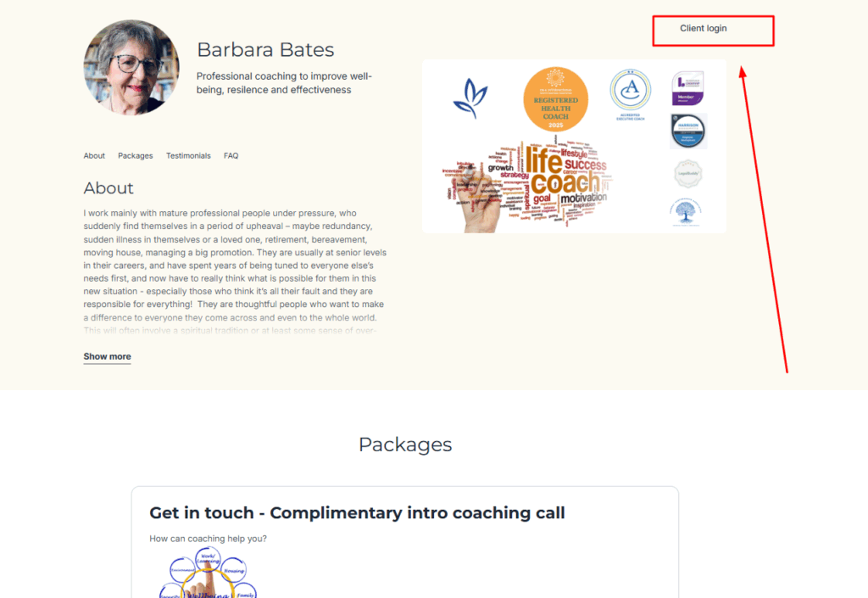Image resolution: width=868 pixels, height=598 pixels.
Task: Open the Testimonials nav item
Action: [x=188, y=155]
